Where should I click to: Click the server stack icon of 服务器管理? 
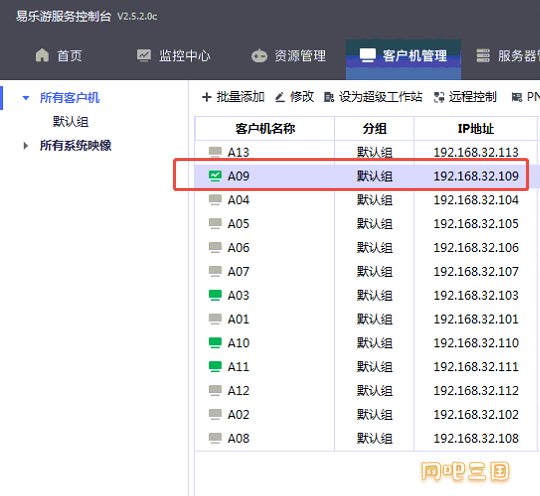(x=483, y=55)
